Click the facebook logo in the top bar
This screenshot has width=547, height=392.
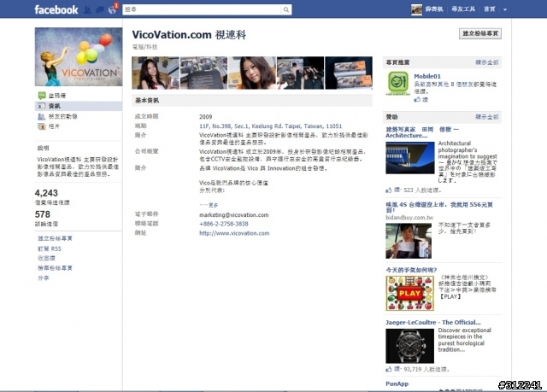tap(56, 9)
